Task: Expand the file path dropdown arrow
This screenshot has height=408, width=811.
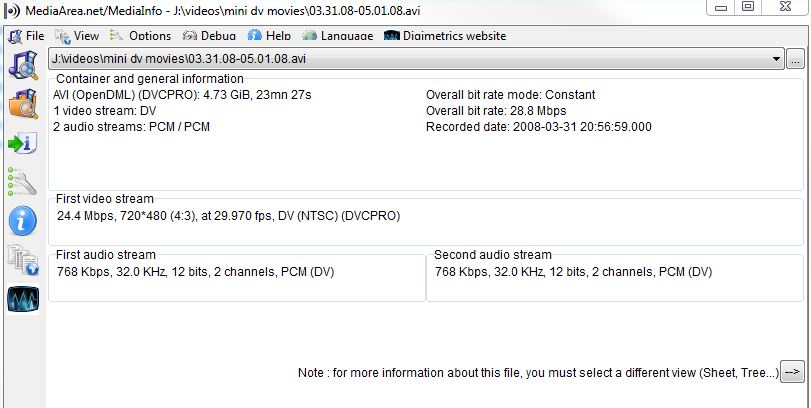Action: (x=777, y=60)
